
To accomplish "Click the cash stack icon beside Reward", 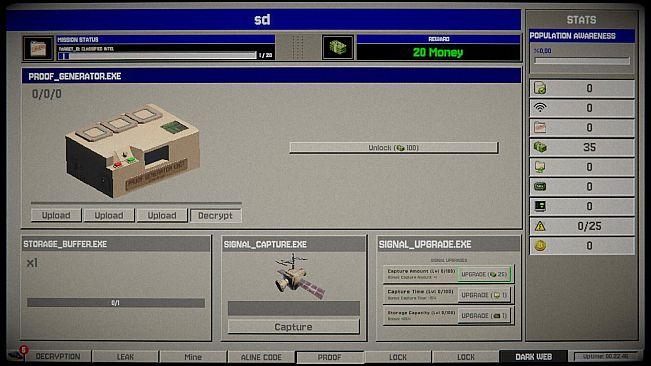I will pyautogui.click(x=338, y=47).
